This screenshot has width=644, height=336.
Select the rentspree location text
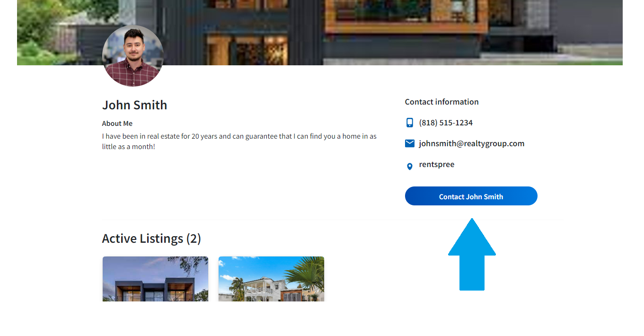pos(437,164)
